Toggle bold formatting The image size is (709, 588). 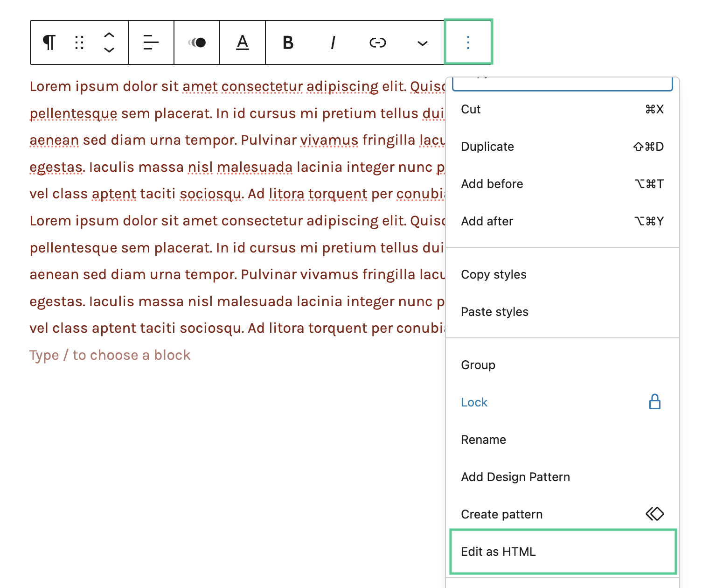pyautogui.click(x=288, y=42)
